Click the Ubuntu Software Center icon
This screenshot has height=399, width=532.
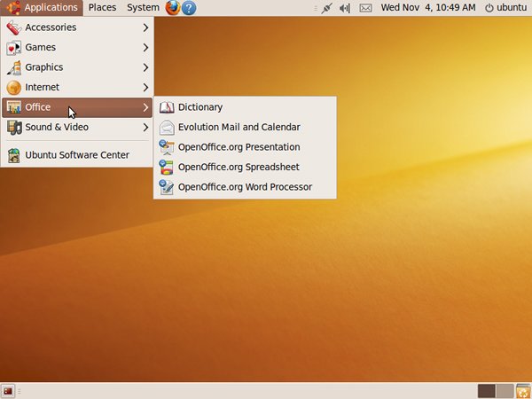(13, 155)
